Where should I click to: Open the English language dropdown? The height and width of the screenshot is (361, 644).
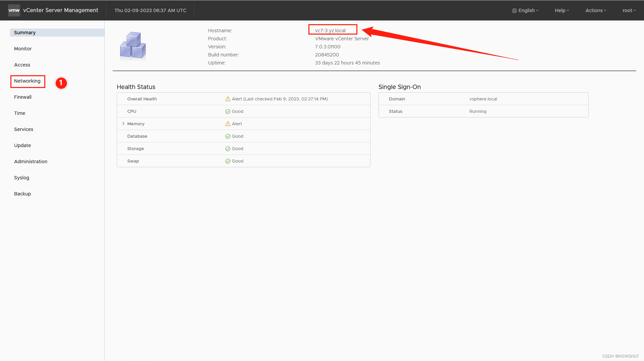coord(525,10)
